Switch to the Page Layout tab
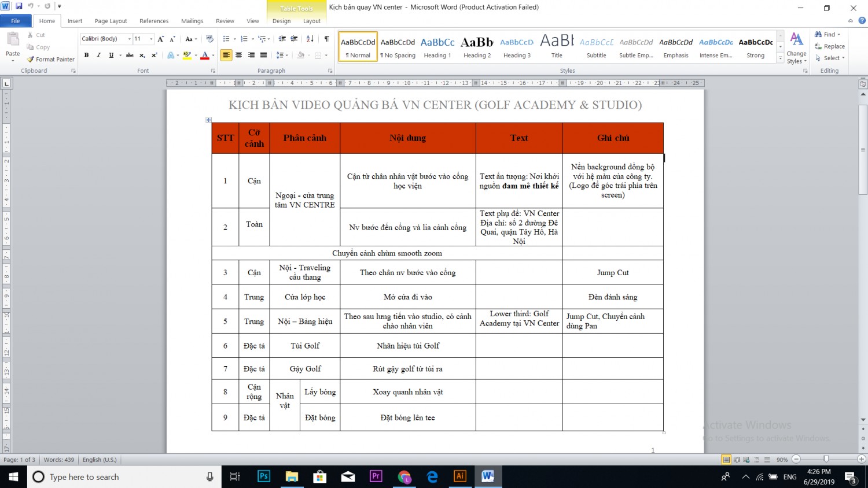868x488 pixels. pyautogui.click(x=111, y=21)
